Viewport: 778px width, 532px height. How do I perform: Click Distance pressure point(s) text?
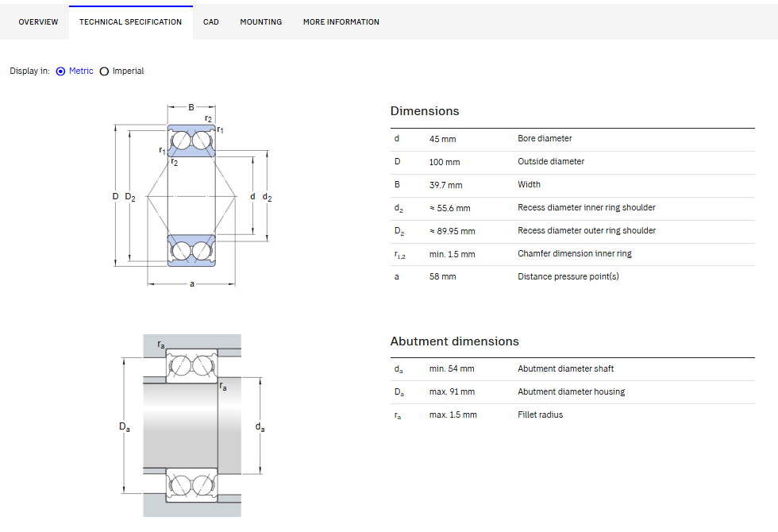click(x=568, y=276)
